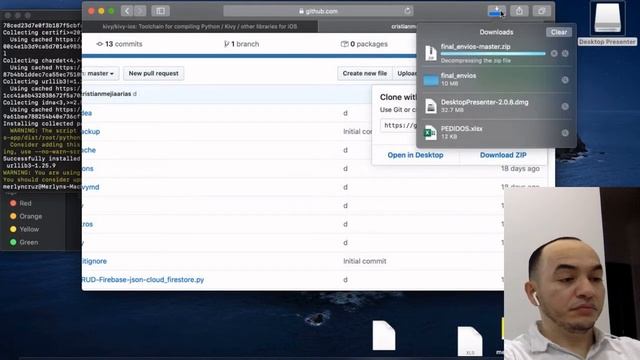Screen dimensions: 640x360
Task: Show Safari tab overview icon
Action: [542, 11]
